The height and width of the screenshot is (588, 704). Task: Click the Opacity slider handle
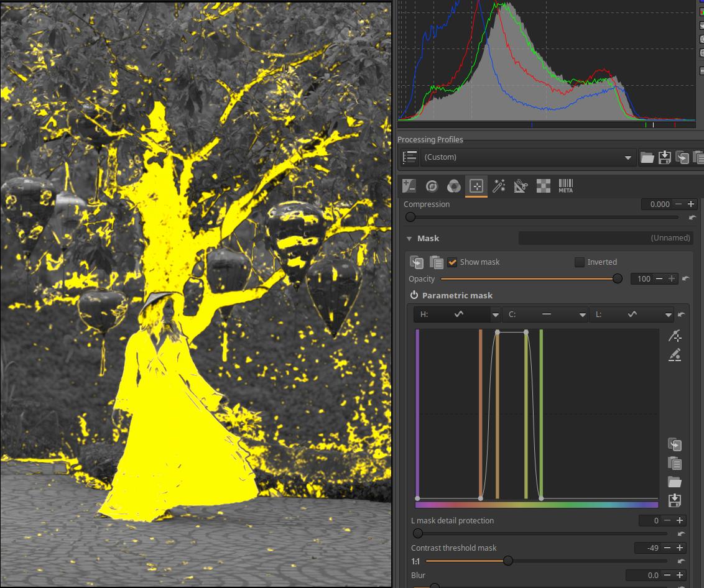point(618,278)
